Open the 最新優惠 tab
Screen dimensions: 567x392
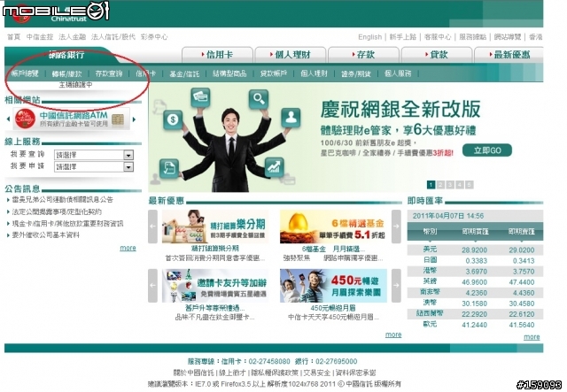pyautogui.click(x=509, y=55)
